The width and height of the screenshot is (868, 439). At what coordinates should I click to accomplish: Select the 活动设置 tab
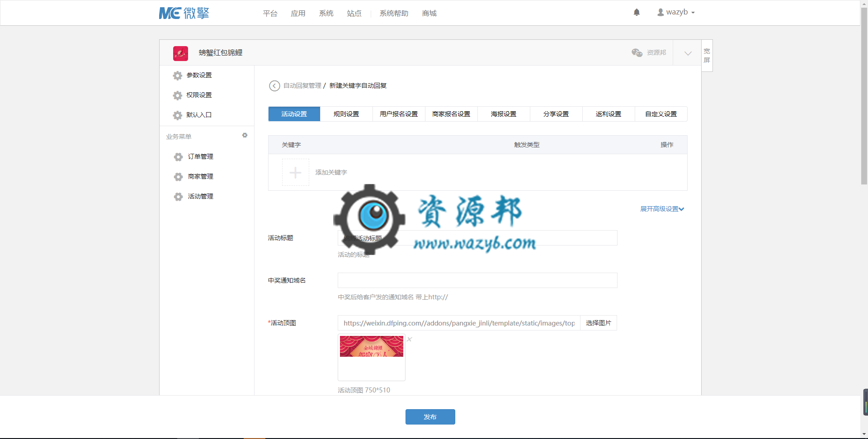[x=294, y=114]
